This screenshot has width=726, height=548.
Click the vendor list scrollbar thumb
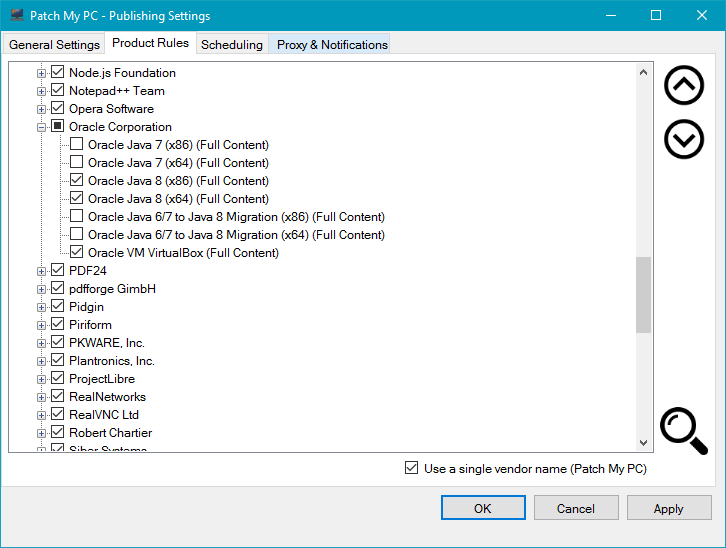coord(643,295)
